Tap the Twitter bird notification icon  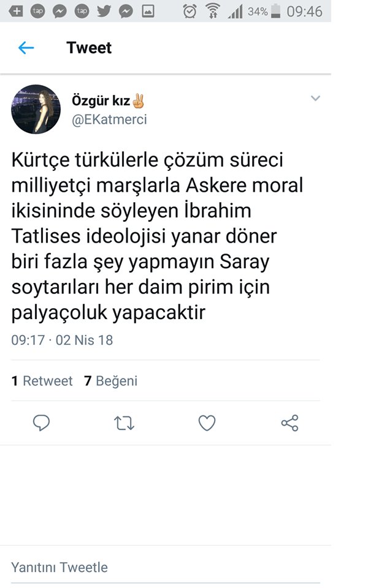pyautogui.click(x=104, y=11)
